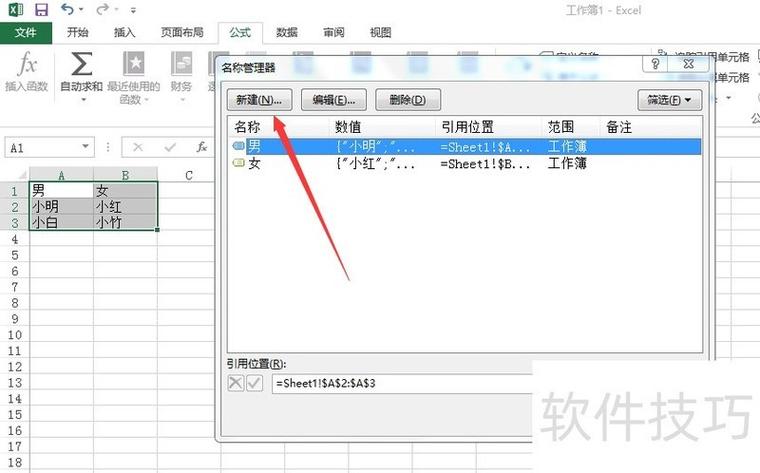Screen dimensions: 760x473
Task: Click the confirm checkmark beside 引用位置 field
Action: coord(254,383)
